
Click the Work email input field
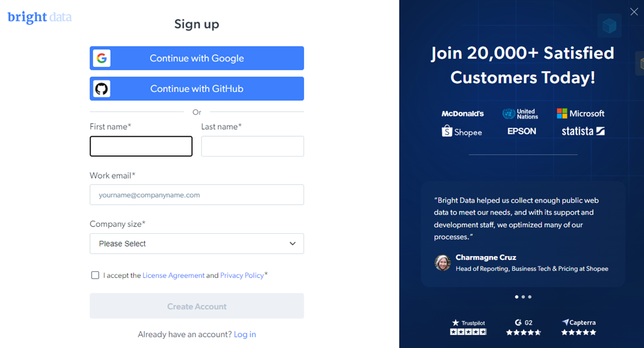click(x=196, y=195)
